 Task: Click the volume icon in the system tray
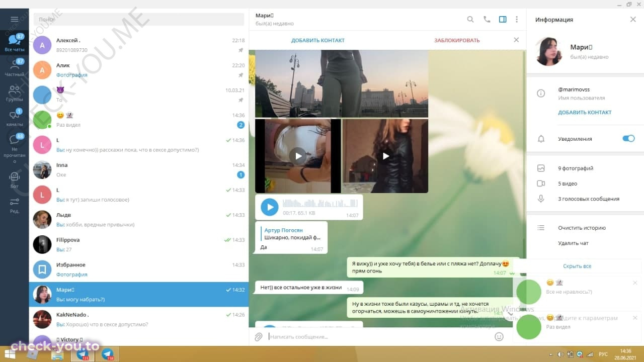[560, 354]
